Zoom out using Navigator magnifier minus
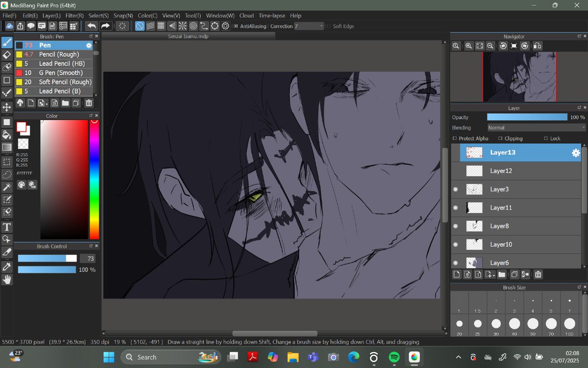The height and width of the screenshot is (368, 588). tap(490, 46)
